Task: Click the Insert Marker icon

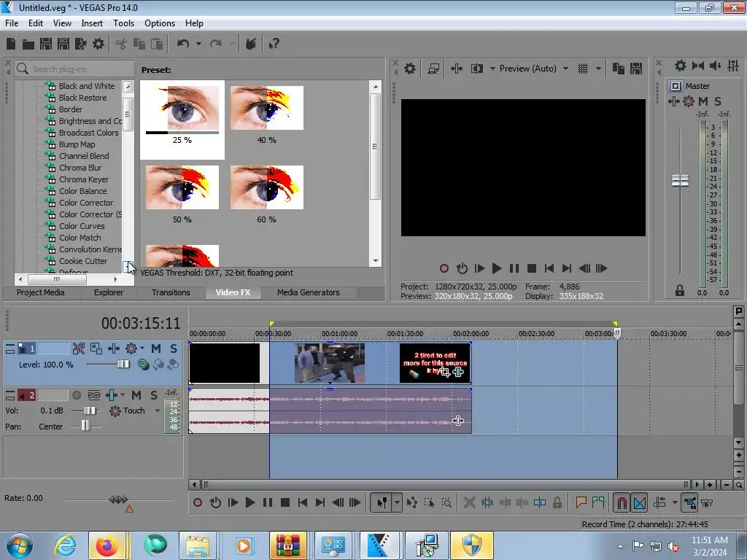Action: (581, 502)
